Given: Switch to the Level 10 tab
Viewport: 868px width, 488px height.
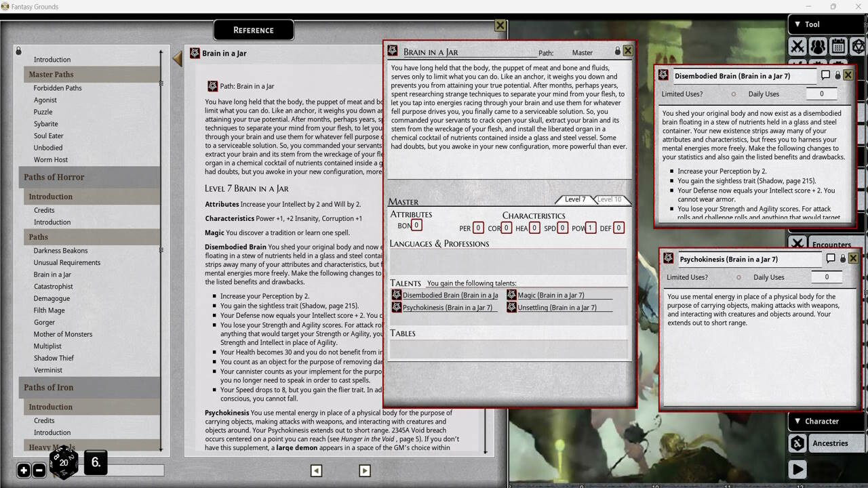Looking at the screenshot, I should (611, 199).
